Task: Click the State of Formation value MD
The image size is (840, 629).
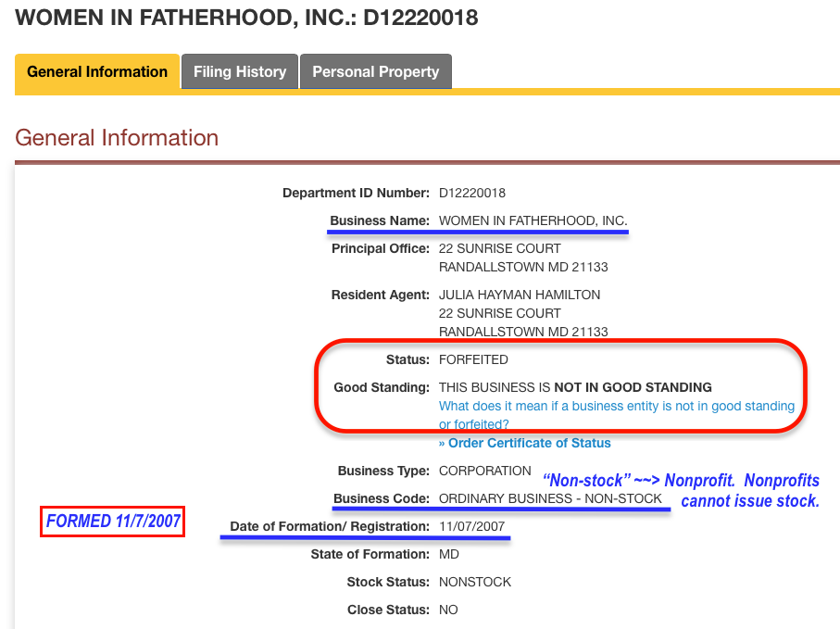Action: click(x=448, y=554)
